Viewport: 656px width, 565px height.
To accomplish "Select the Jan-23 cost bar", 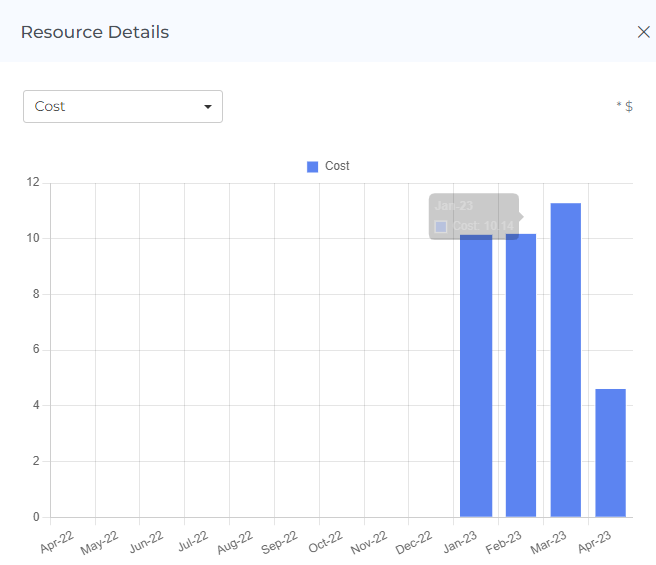I will point(475,380).
